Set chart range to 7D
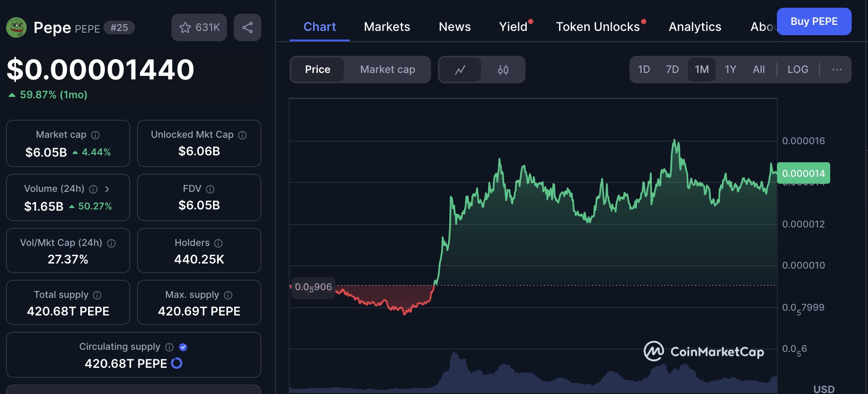868x394 pixels. tap(672, 70)
